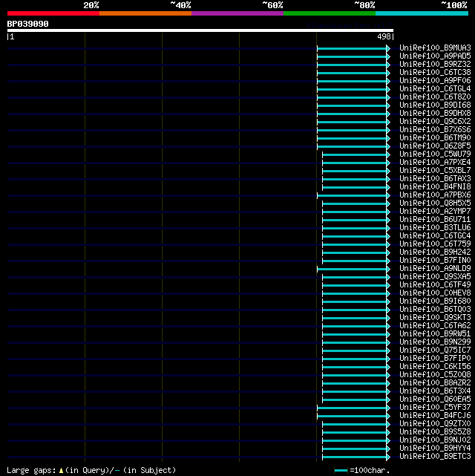Click the arrowhead ending the UniRef100_B7FIN0 bar
The width and height of the screenshot is (475, 476).
[388, 261]
